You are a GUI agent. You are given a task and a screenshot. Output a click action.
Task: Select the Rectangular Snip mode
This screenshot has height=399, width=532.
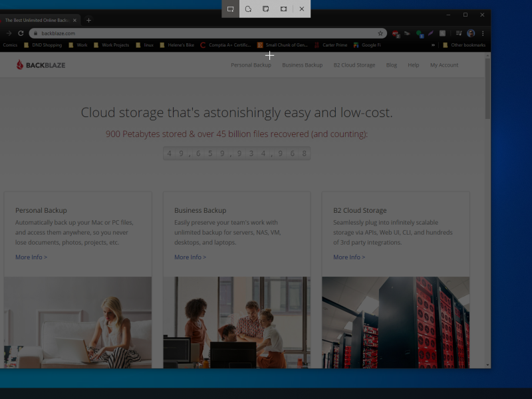pos(230,9)
